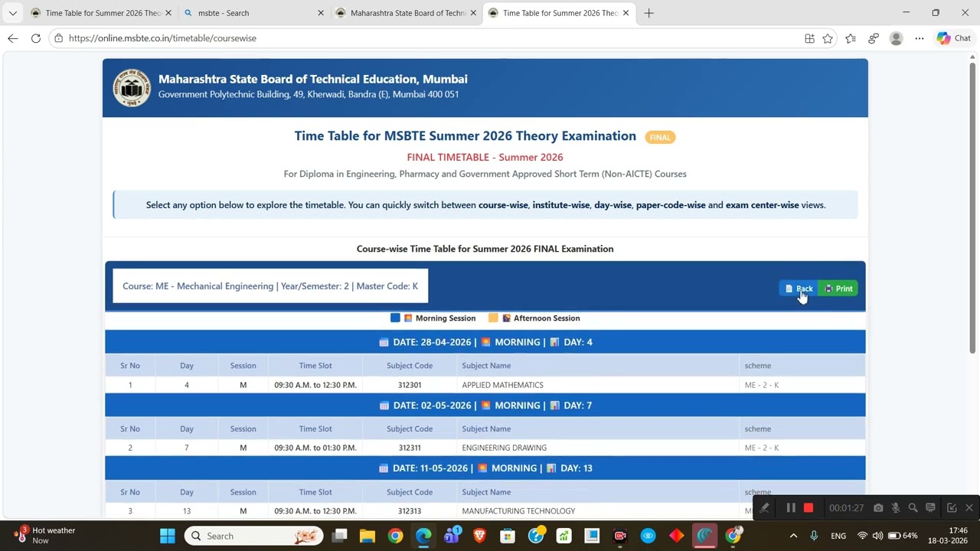Image resolution: width=980 pixels, height=551 pixels.
Task: Click the DATE: 02-05-2026 header row
Action: click(x=485, y=405)
